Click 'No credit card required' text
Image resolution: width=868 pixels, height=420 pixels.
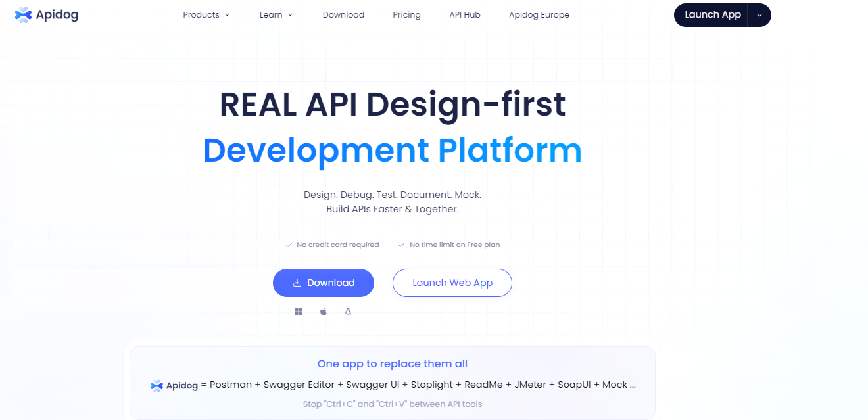coord(338,245)
